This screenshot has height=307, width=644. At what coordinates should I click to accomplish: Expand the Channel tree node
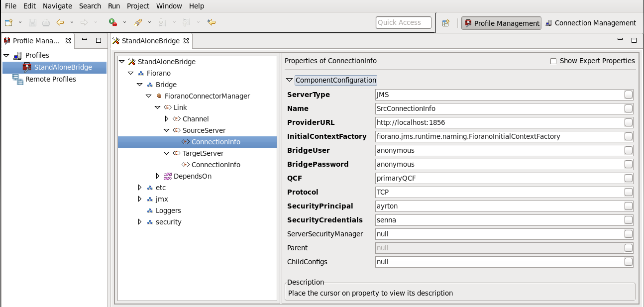pos(167,119)
